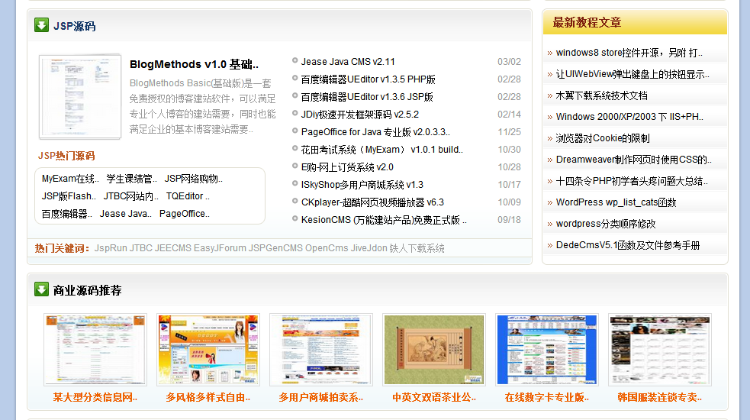Click the 某大型分类信息网.. caption link

coord(95,398)
